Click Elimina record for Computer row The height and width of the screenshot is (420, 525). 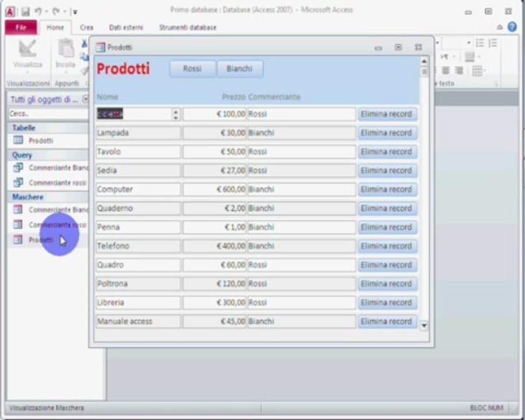[x=387, y=190]
